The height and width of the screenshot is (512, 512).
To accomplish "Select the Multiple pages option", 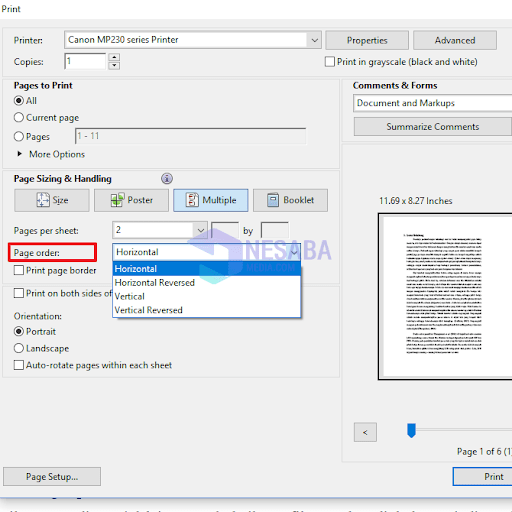I will coord(211,200).
